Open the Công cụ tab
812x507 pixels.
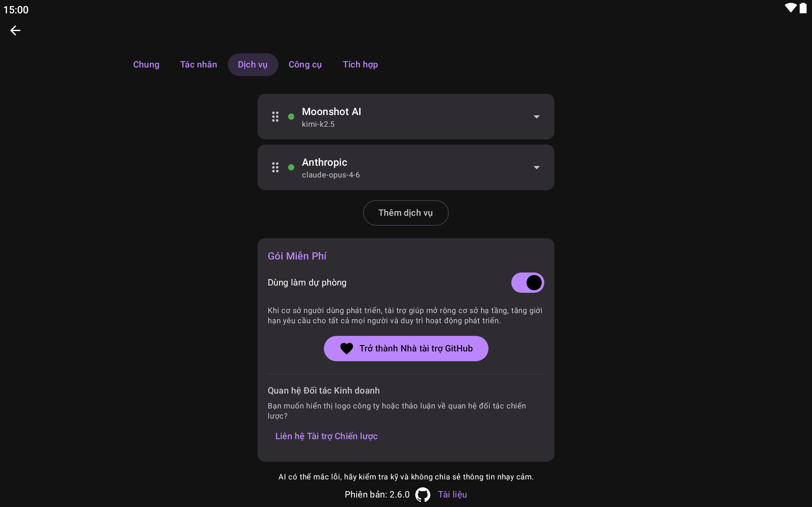tap(305, 64)
